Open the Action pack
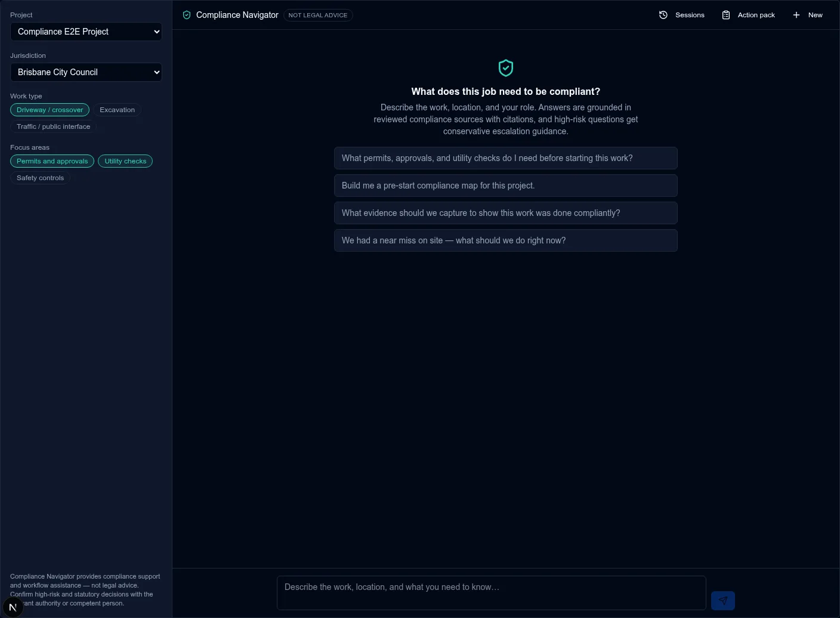 (x=748, y=15)
